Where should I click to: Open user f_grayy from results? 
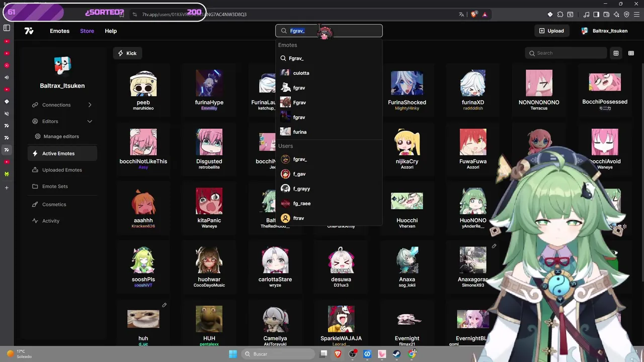click(x=329, y=189)
